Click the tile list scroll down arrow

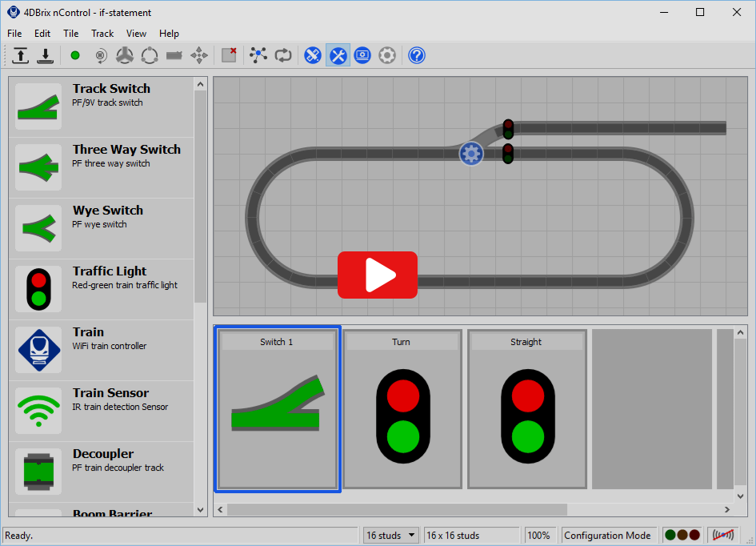point(201,509)
